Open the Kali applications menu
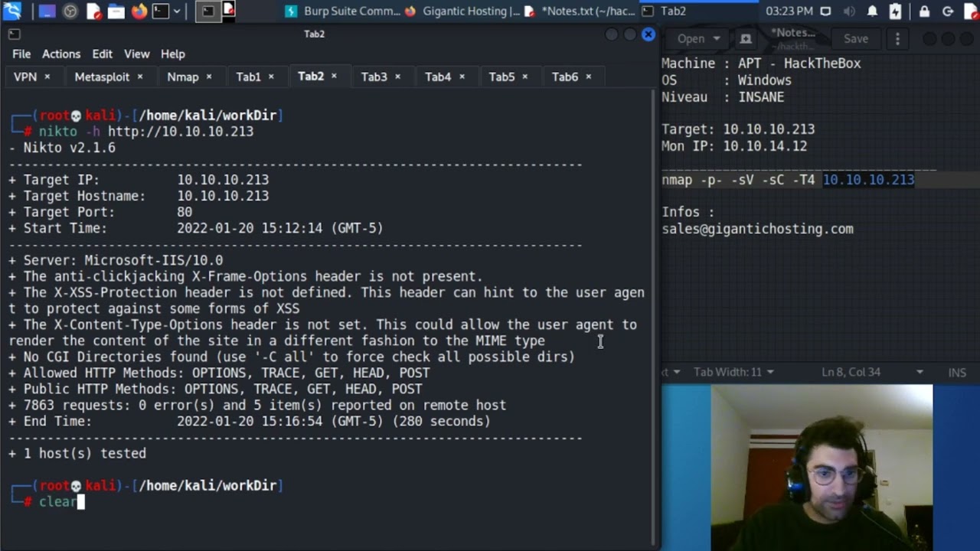The width and height of the screenshot is (980, 551). tap(12, 11)
